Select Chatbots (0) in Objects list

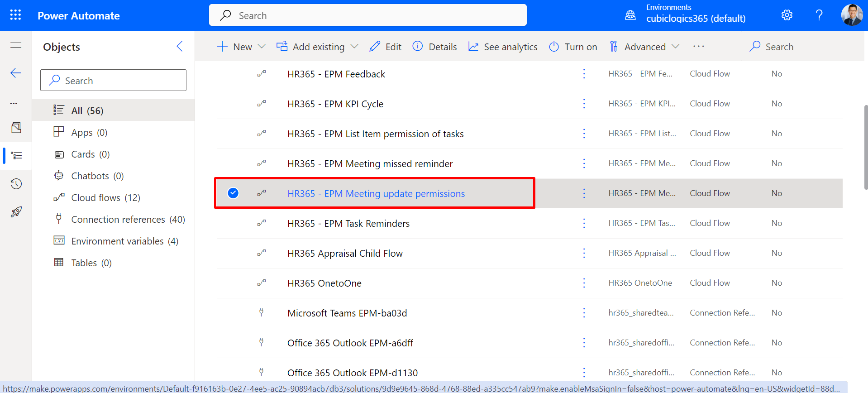pyautogui.click(x=113, y=176)
